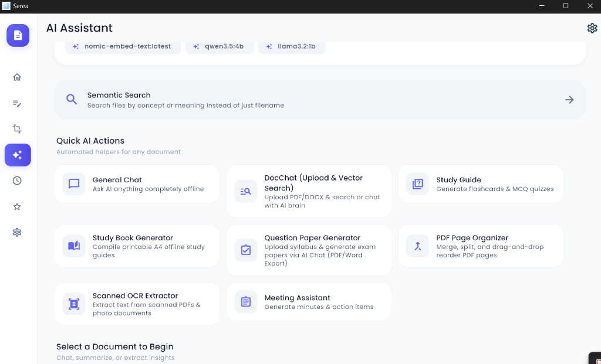
Task: Select the llama3.2:1b model chip
Action: 292,47
